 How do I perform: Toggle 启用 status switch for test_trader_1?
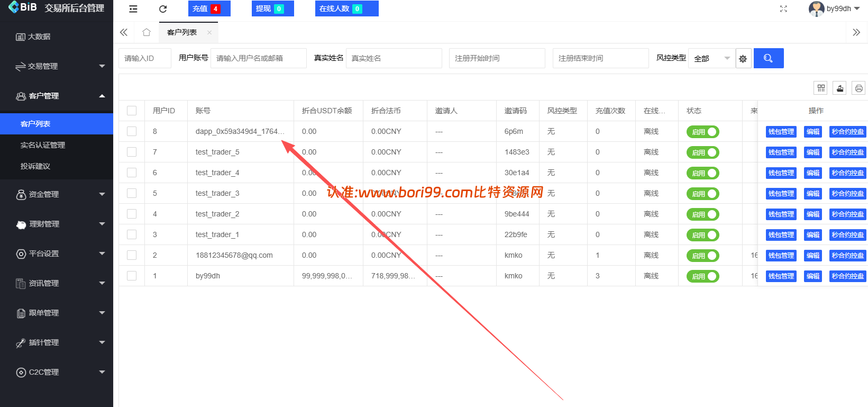click(702, 235)
